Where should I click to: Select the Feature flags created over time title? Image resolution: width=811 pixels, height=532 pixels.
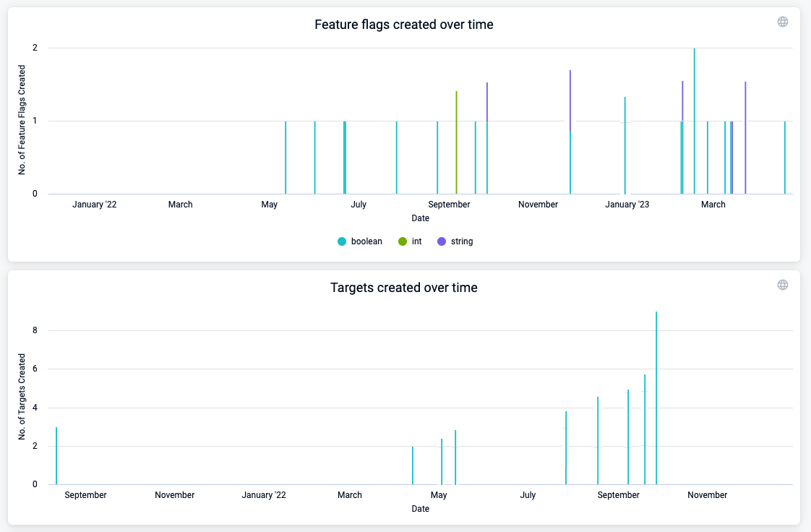tap(403, 25)
